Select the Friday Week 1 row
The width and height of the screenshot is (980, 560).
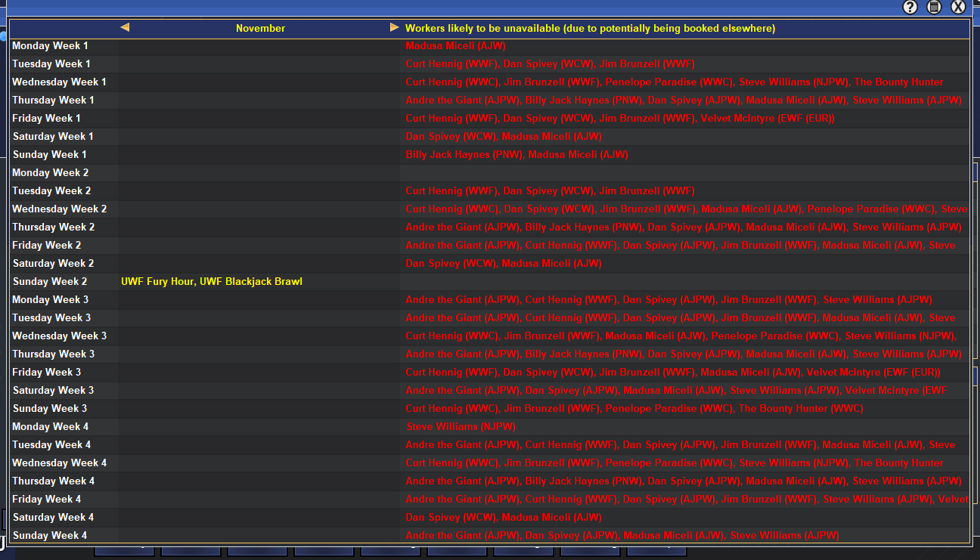pyautogui.click(x=489, y=119)
